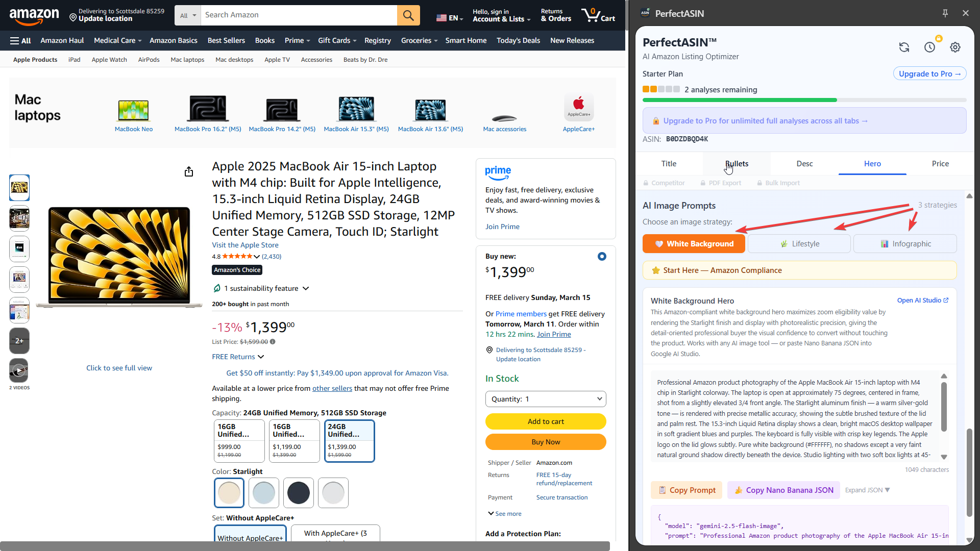Viewport: 980px width, 551px height.
Task: Click the search magnifier button
Action: tap(408, 15)
